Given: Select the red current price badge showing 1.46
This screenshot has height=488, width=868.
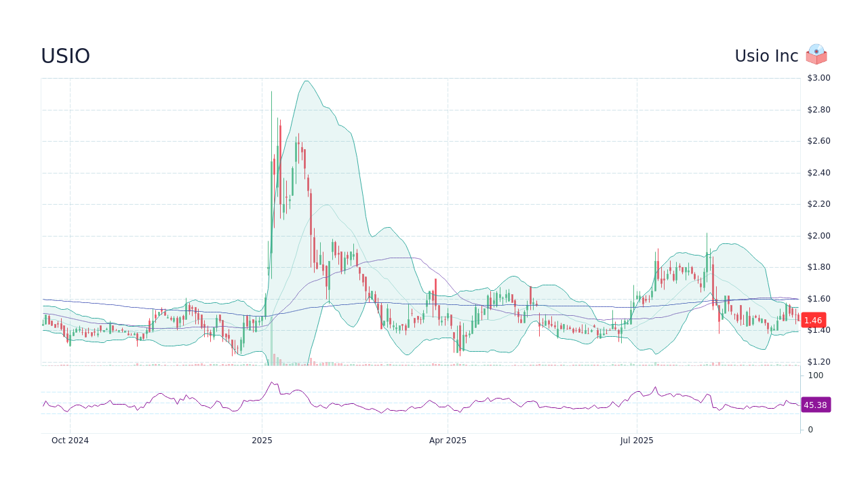Looking at the screenshot, I should coord(812,320).
